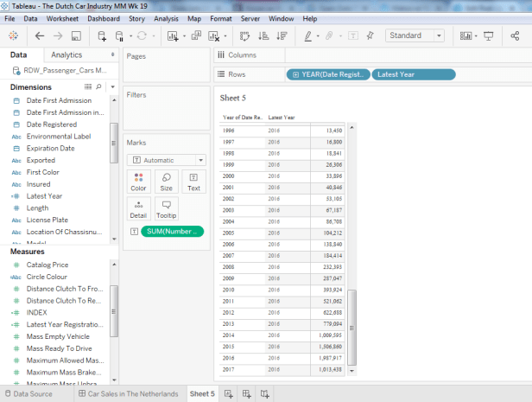Open the Color marks card
Screen dimensions: 532x402
[x=138, y=181]
